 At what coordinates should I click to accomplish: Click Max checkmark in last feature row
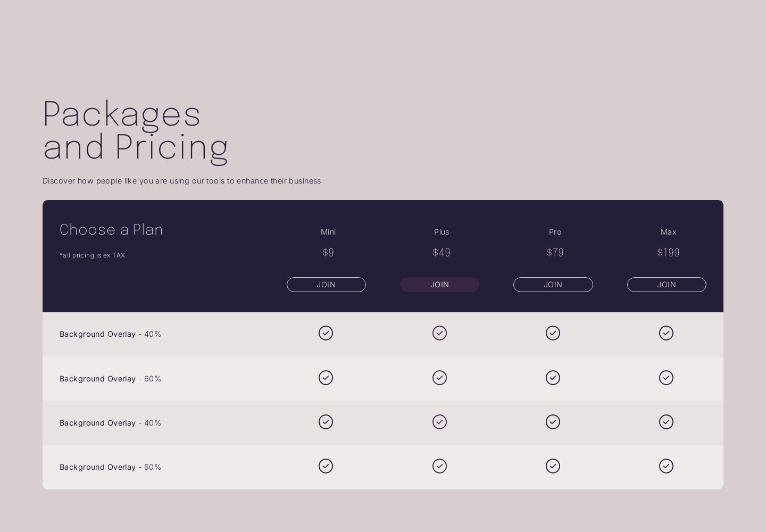(666, 466)
